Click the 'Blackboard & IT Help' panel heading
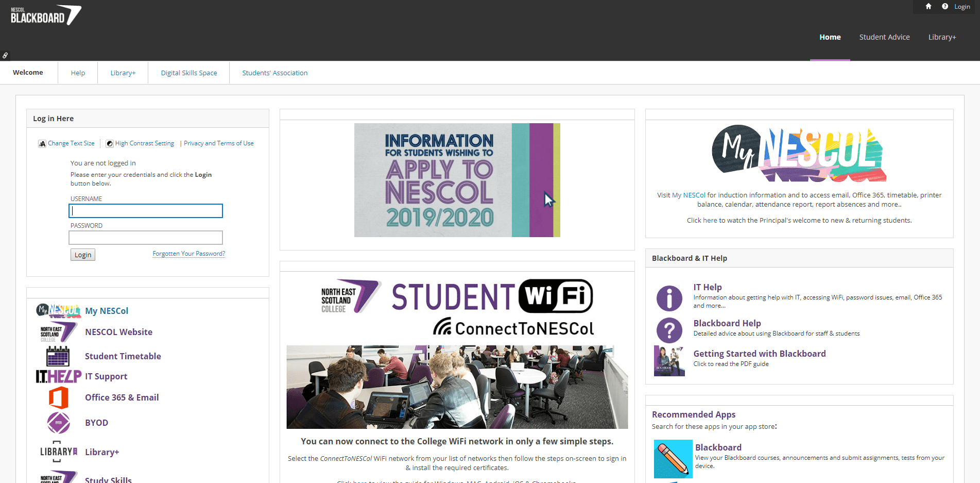 tap(690, 258)
